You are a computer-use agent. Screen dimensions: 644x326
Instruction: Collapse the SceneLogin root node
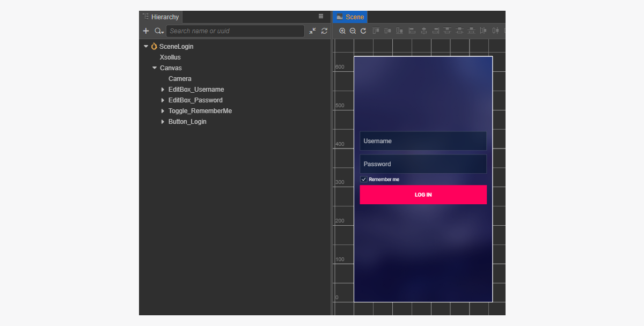(146, 47)
